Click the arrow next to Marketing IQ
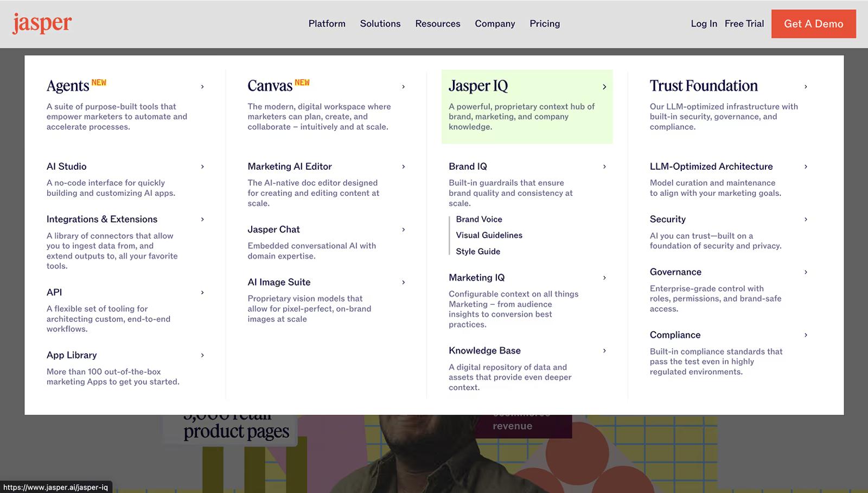The width and height of the screenshot is (868, 493). click(x=604, y=278)
